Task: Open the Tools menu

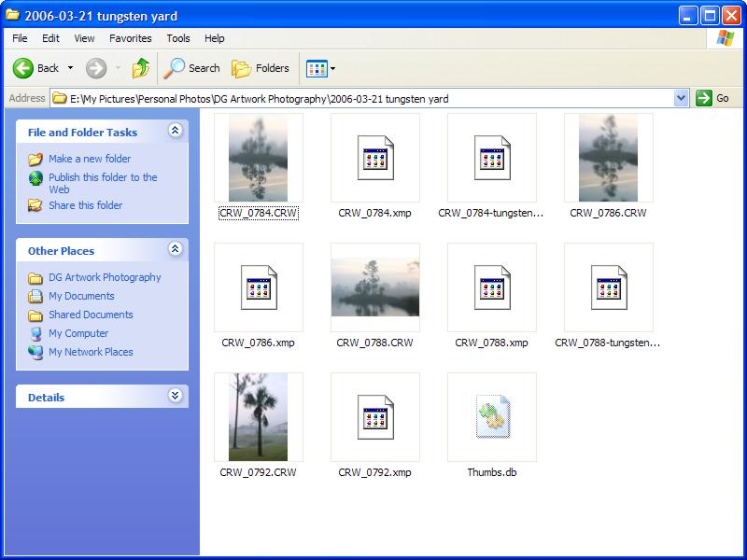Action: click(x=177, y=38)
